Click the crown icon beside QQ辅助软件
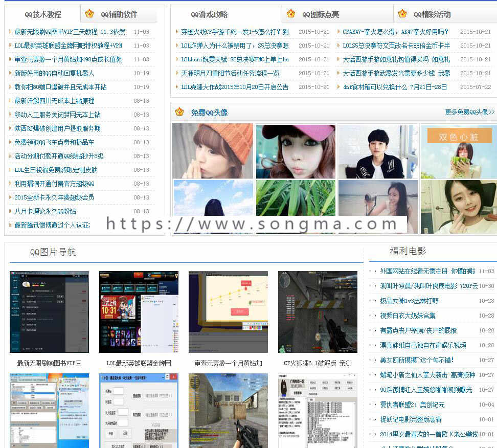This screenshot has width=497, height=448. (x=89, y=14)
